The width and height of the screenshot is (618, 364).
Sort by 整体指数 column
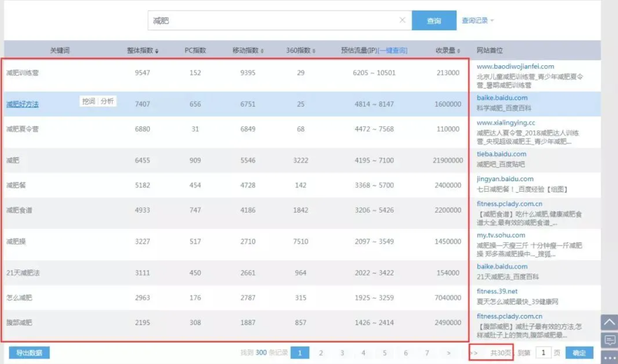143,50
